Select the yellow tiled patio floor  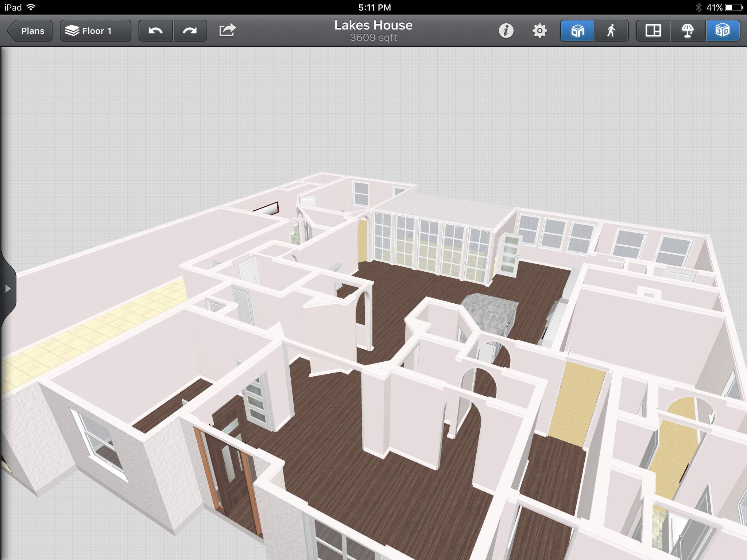(x=95, y=330)
